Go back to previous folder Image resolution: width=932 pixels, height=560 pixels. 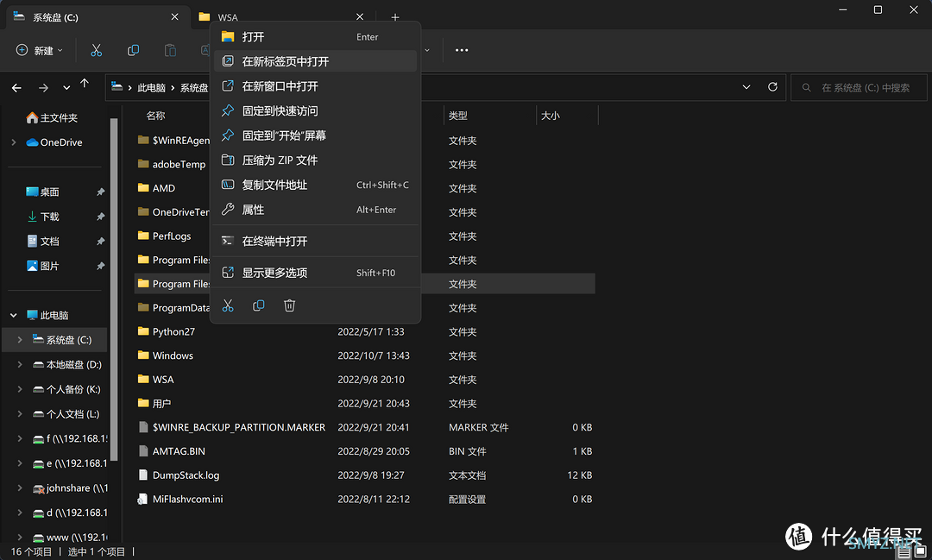pos(16,88)
